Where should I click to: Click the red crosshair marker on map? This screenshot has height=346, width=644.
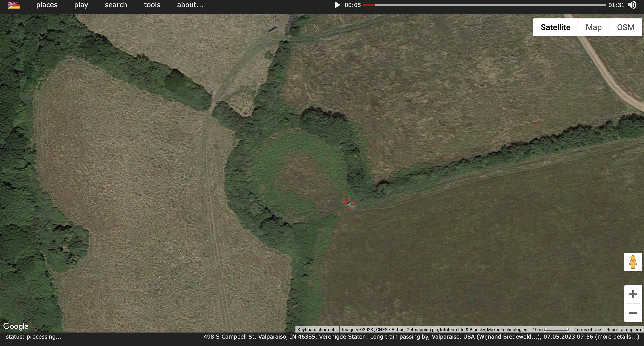(x=349, y=203)
